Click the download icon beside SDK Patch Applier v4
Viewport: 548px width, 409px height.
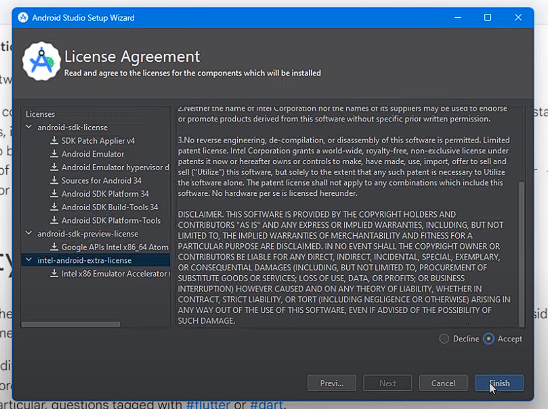click(x=54, y=141)
